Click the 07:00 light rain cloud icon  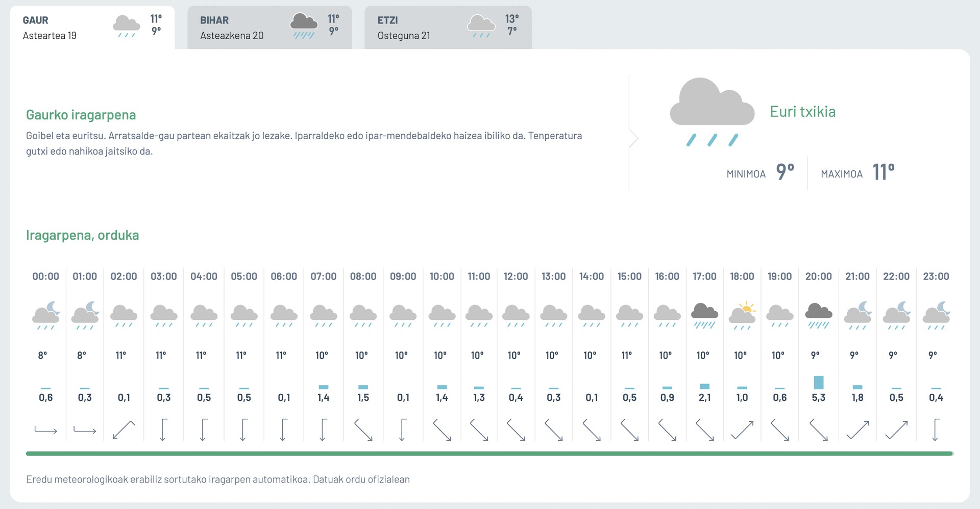324,316
